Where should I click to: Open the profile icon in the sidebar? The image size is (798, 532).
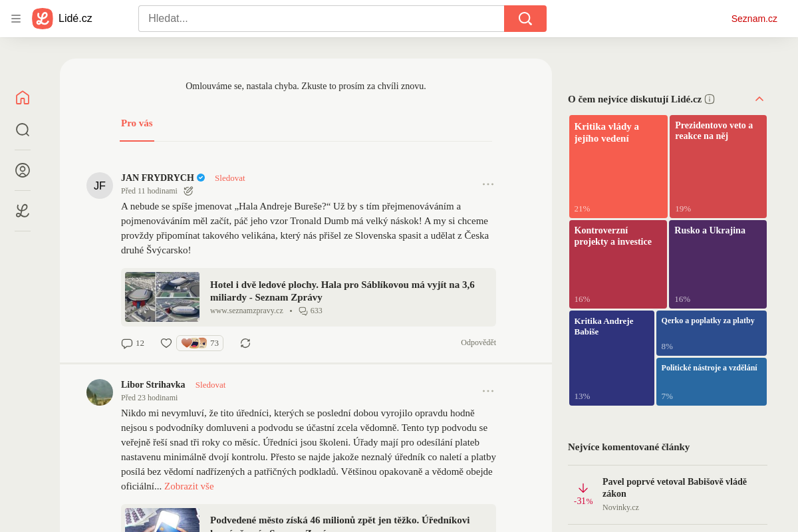(23, 170)
